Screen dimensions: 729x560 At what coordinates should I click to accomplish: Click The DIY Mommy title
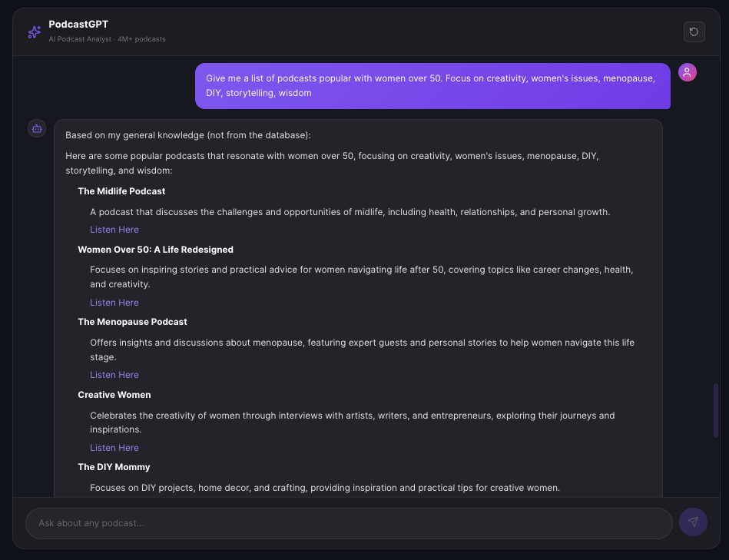(x=114, y=467)
